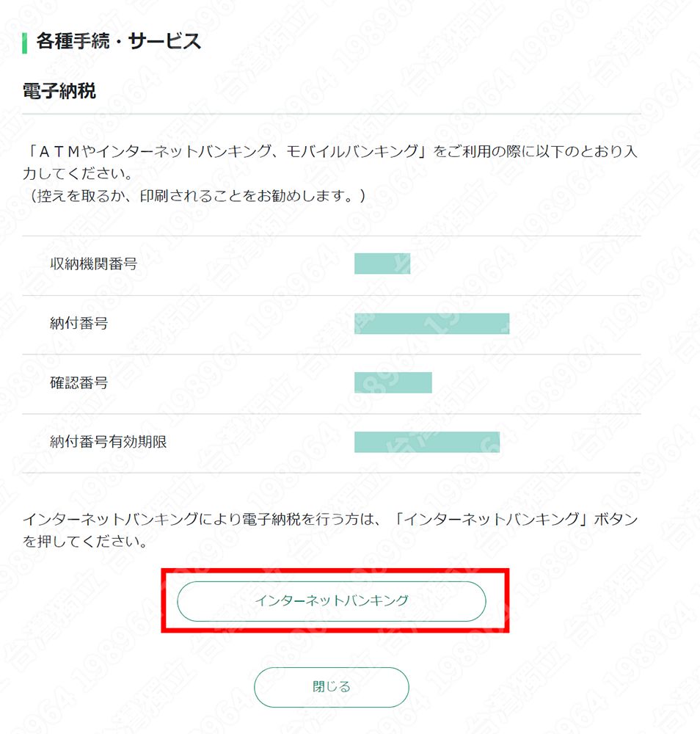Click the divider line under 電子納税

331,115
